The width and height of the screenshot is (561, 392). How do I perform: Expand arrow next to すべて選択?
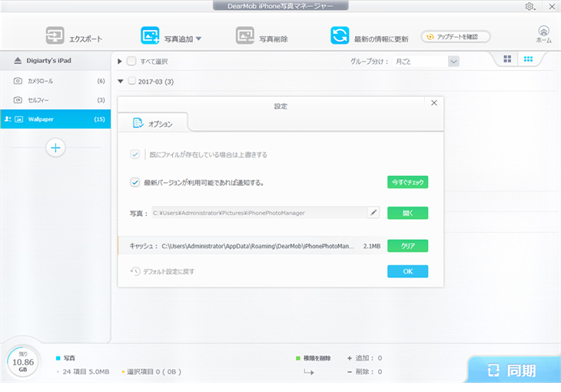[120, 61]
